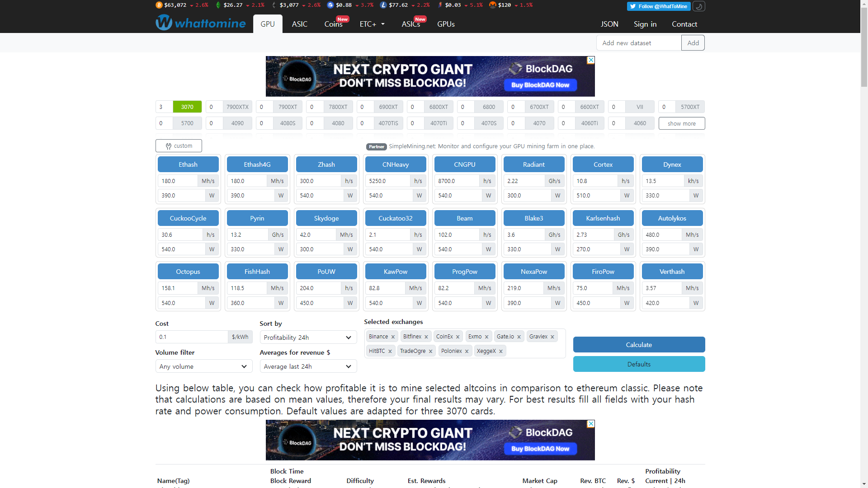Click the Bitcoin price ticker icon
Screen dimensions: 868x488
click(159, 5)
